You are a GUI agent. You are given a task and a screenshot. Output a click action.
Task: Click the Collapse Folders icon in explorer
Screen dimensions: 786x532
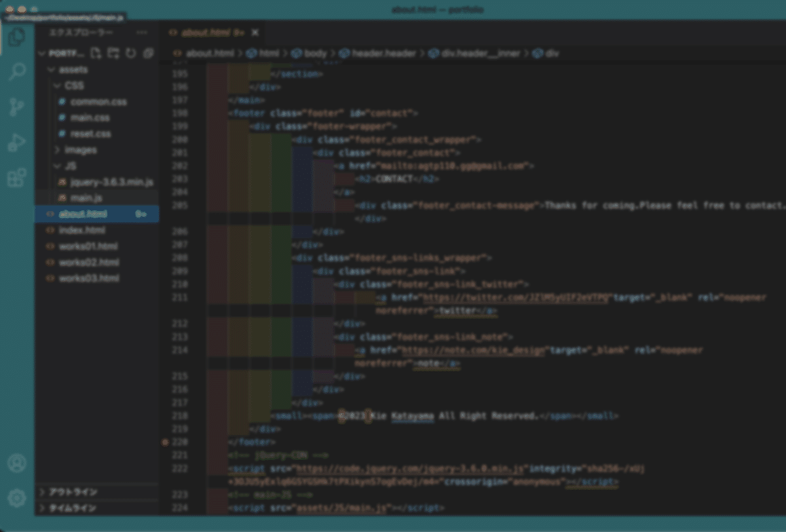(x=147, y=53)
